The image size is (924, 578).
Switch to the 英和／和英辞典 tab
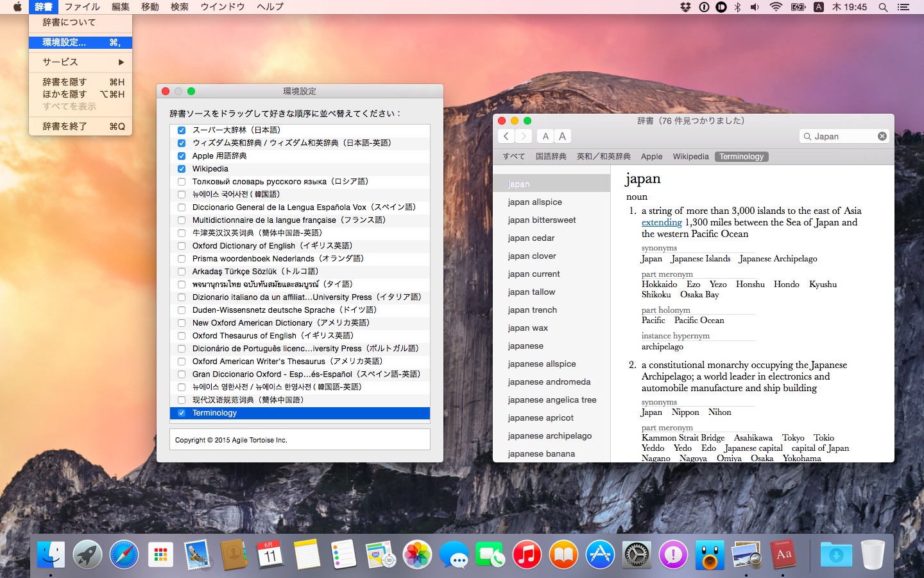pos(603,157)
